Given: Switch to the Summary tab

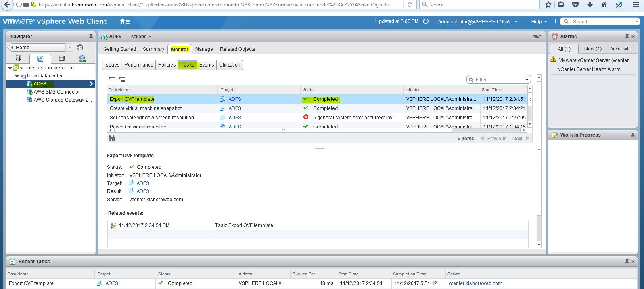Looking at the screenshot, I should 153,49.
